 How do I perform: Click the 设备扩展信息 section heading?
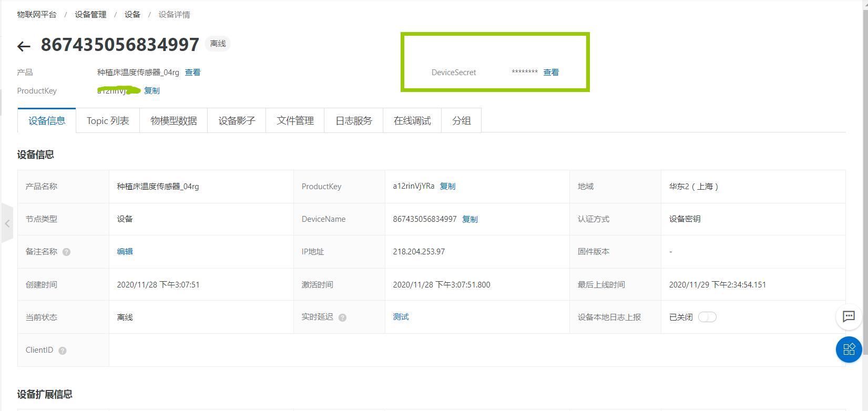(x=45, y=394)
